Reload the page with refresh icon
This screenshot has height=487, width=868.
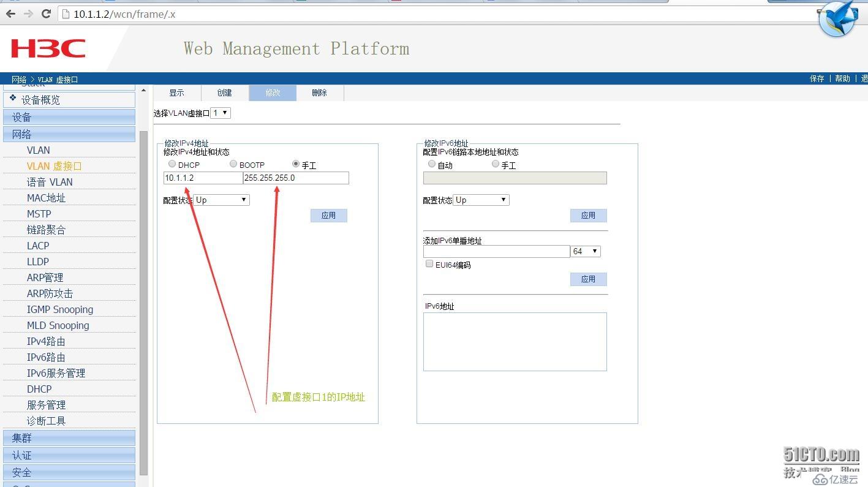click(x=46, y=13)
